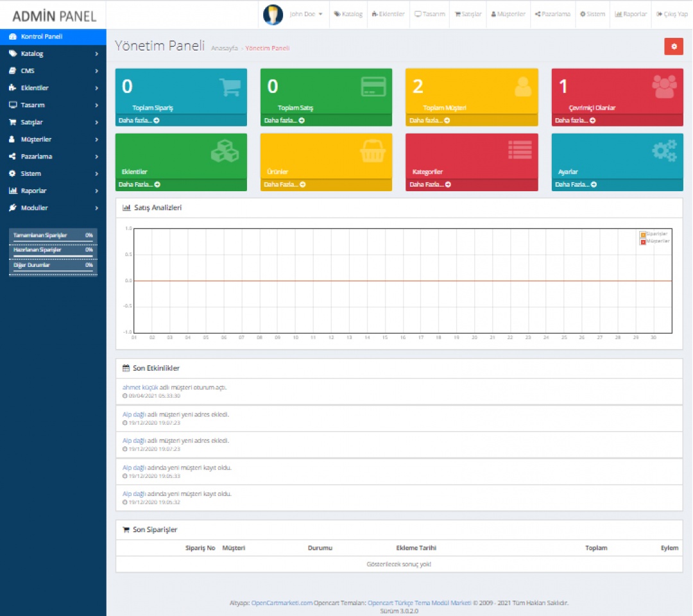Open the John Doe user dropdown
Viewport: 693px width, 616px height.
coord(305,14)
